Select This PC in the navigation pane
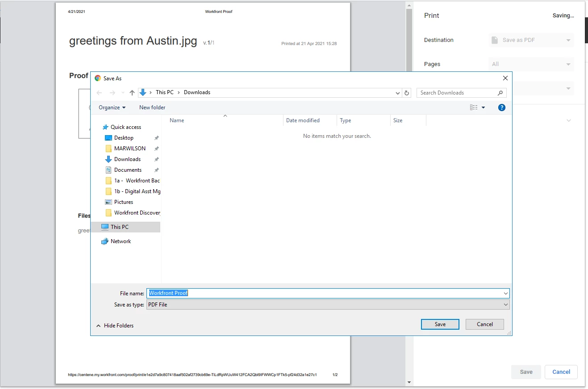This screenshot has height=389, width=588. point(120,227)
